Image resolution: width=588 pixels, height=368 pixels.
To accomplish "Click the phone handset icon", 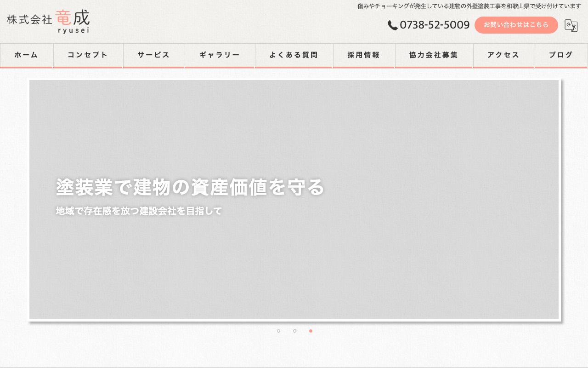I will point(392,25).
